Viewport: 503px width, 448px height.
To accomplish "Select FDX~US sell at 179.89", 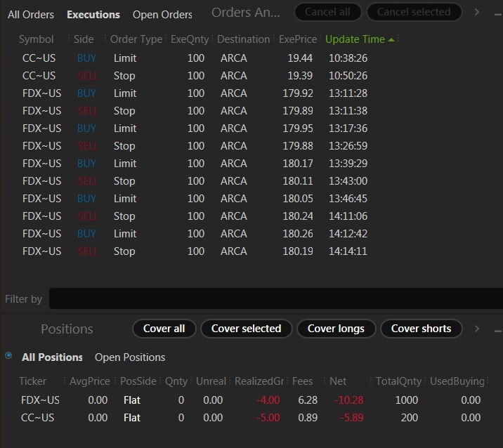I will pyautogui.click(x=195, y=111).
